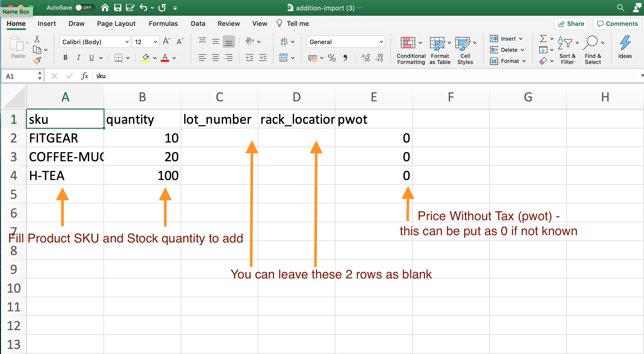Toggle Italic formatting

coord(78,58)
